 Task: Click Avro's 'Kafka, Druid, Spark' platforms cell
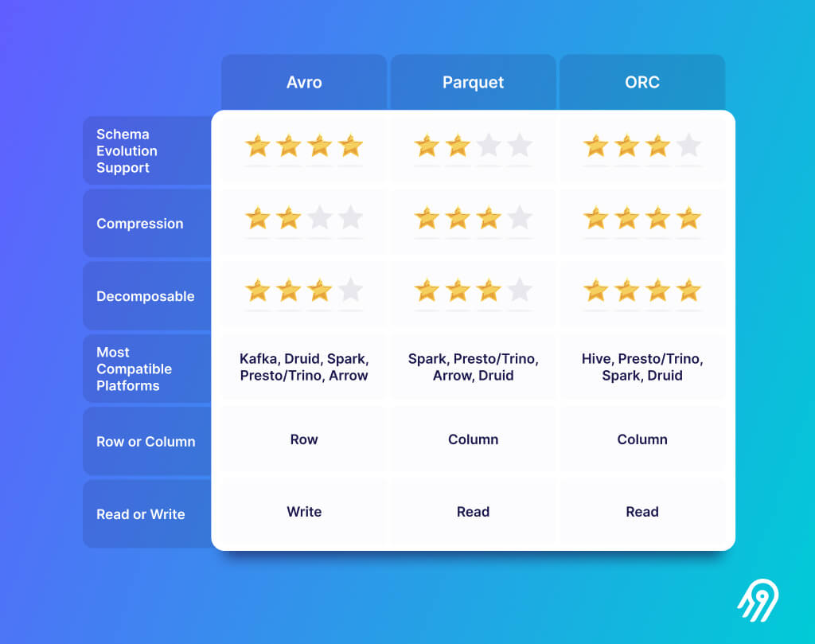click(304, 367)
